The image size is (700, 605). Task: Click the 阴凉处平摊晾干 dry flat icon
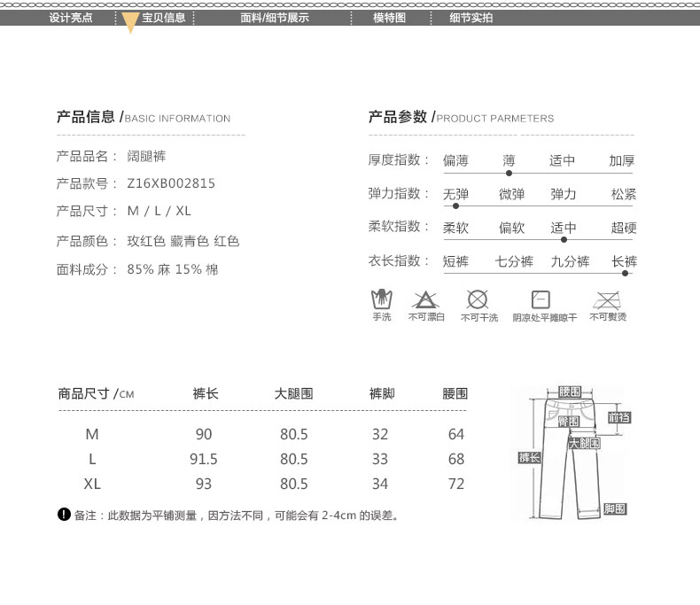541,299
